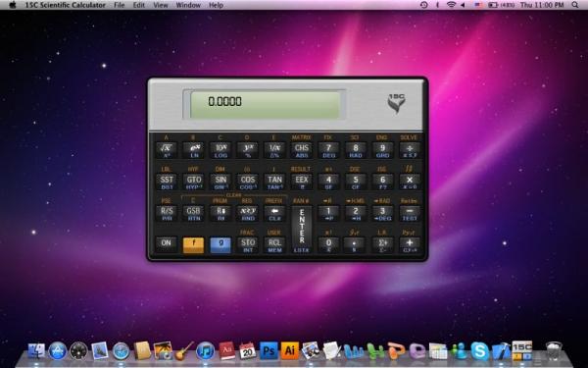This screenshot has width=588, height=368.
Task: Click the square root key on calculator
Action: click(167, 150)
